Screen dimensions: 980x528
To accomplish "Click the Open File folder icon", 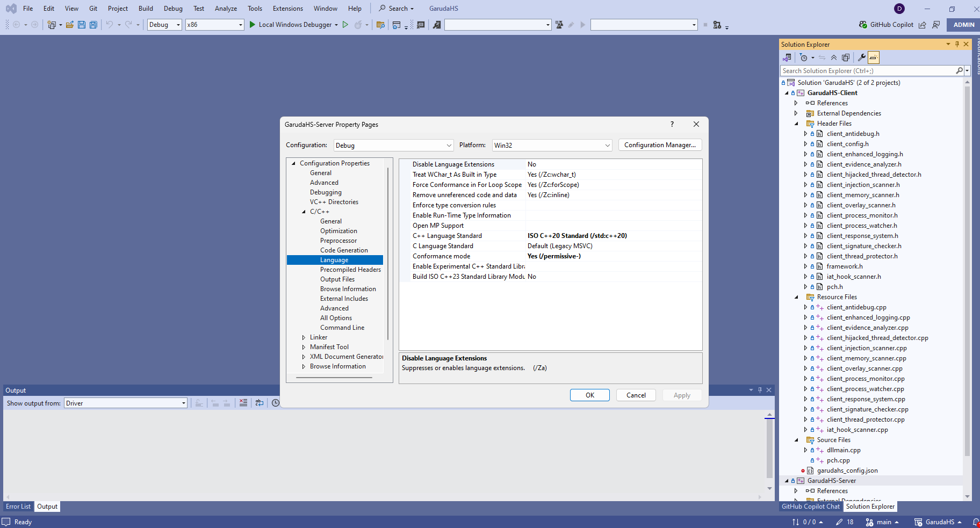I will pyautogui.click(x=70, y=25).
